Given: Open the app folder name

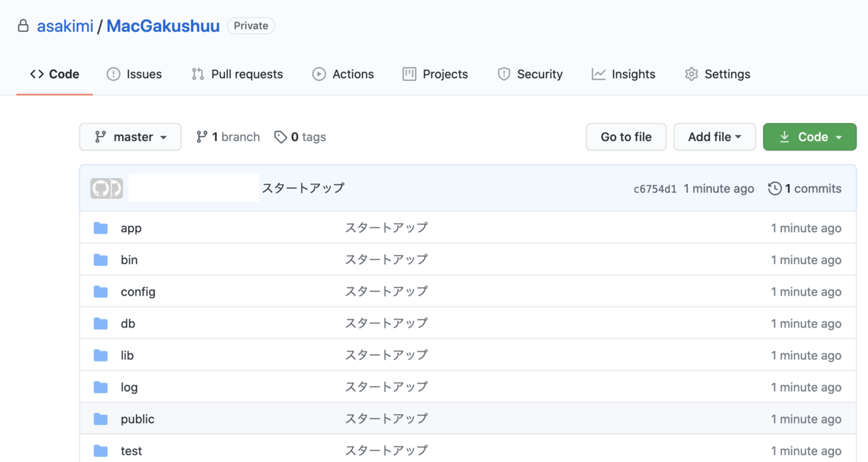Looking at the screenshot, I should click(x=131, y=228).
